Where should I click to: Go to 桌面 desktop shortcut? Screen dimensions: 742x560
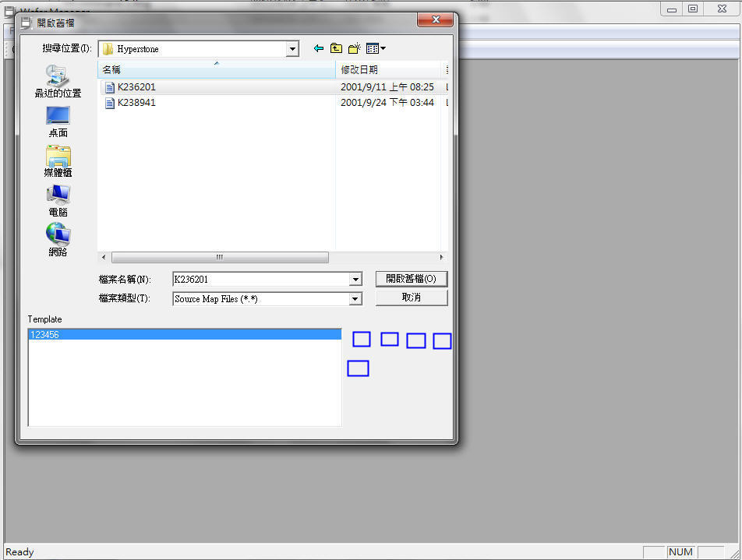(58, 122)
